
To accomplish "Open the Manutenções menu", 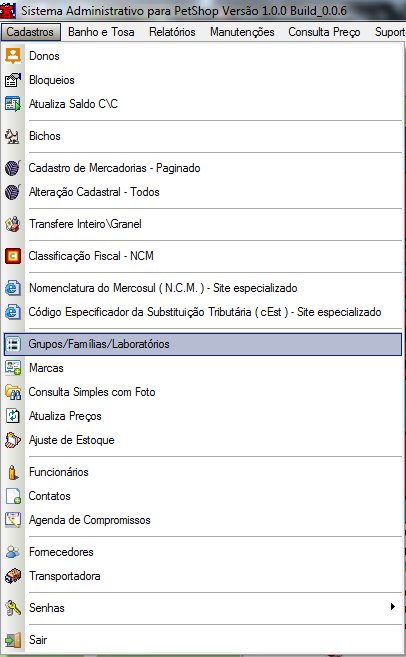I will (x=242, y=32).
